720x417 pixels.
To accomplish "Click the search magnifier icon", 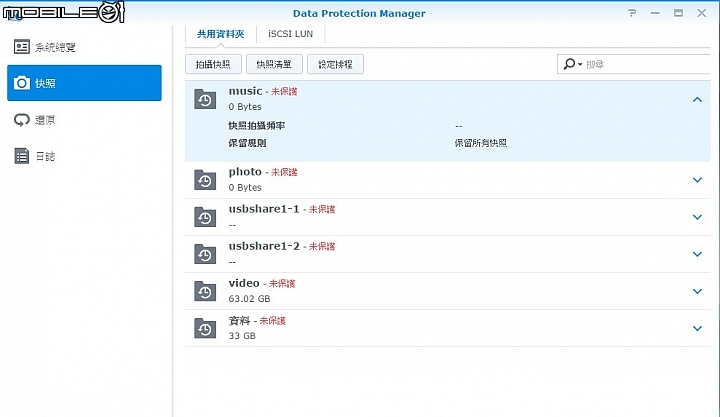I will [569, 64].
